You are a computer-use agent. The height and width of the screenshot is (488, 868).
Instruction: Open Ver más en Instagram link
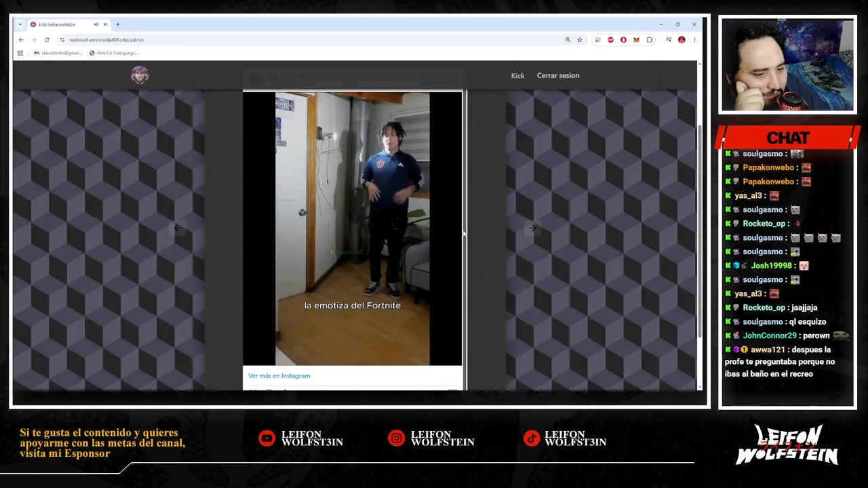(279, 375)
